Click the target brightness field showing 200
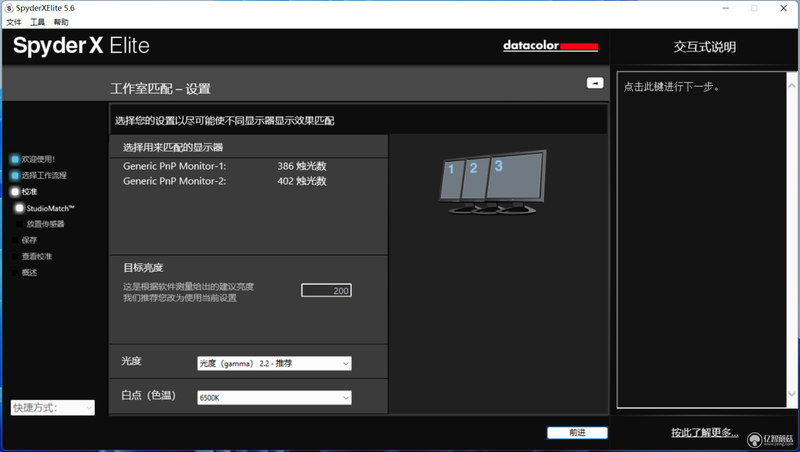 (326, 290)
